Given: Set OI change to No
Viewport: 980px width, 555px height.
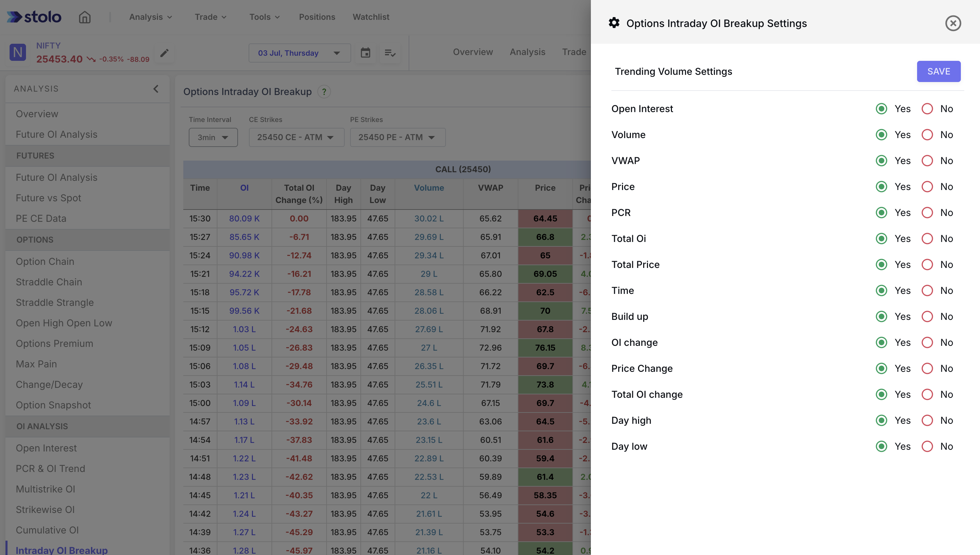Looking at the screenshot, I should tap(927, 342).
